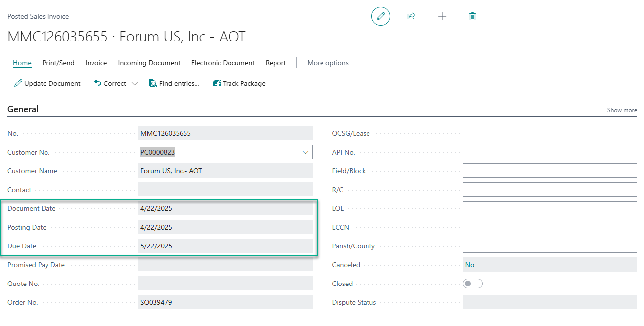
Task: Click More options
Action: pyautogui.click(x=328, y=63)
